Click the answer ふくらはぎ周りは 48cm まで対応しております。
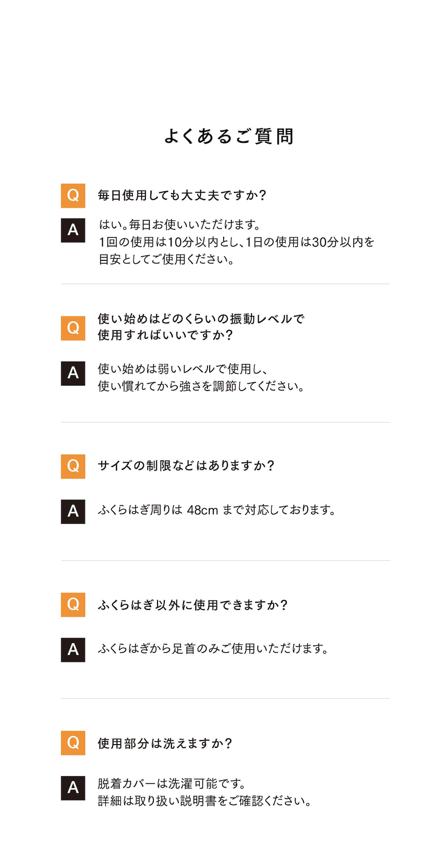Image resolution: width=441 pixels, height=868 pixels. 216,510
